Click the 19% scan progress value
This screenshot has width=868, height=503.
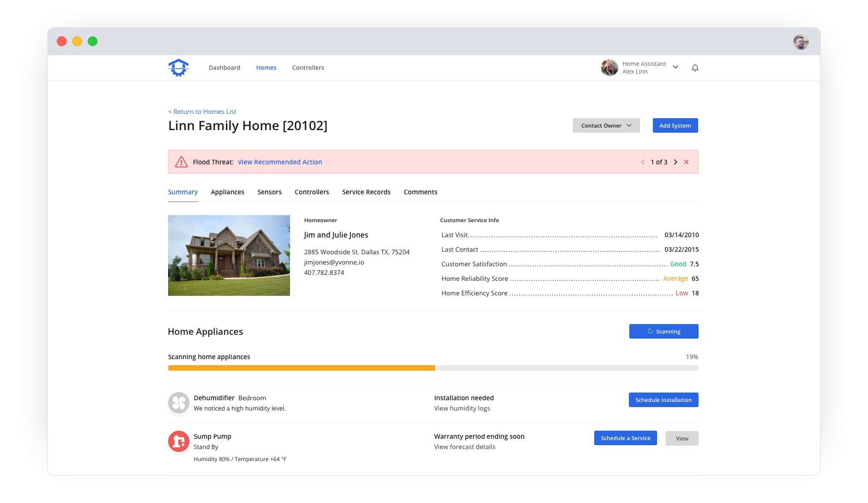pos(692,357)
